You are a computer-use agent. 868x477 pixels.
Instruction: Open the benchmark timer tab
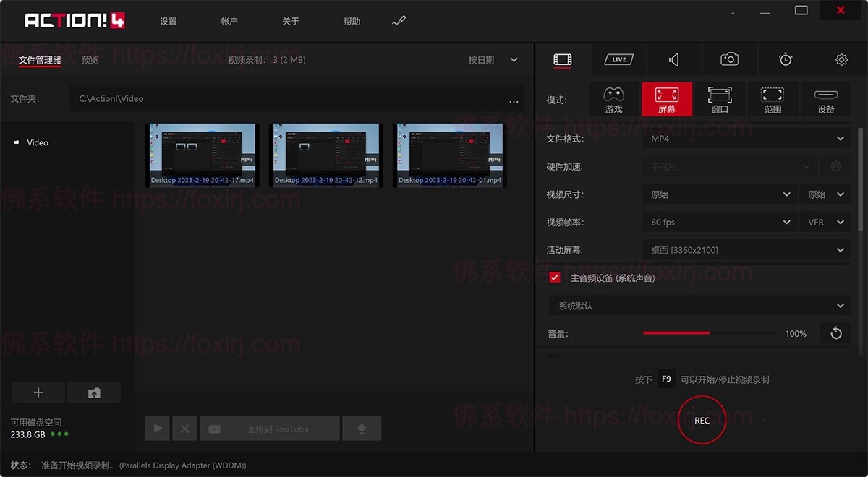pyautogui.click(x=786, y=59)
